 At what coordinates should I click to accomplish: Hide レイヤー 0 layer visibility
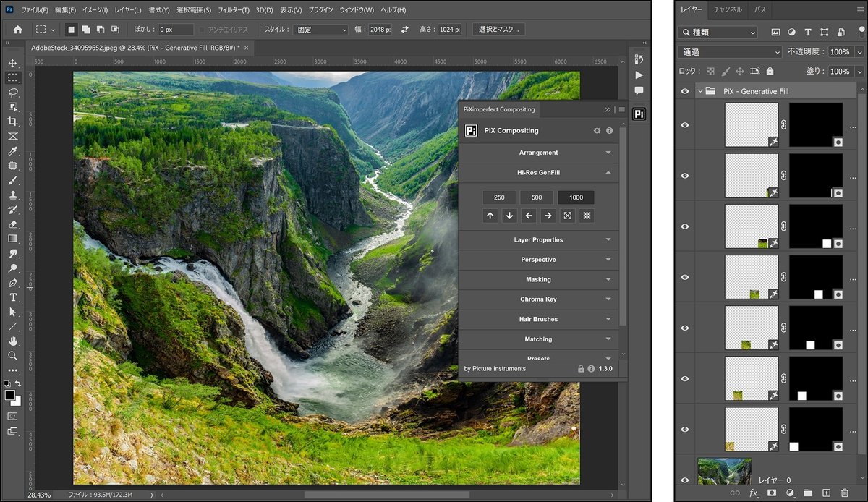point(685,480)
